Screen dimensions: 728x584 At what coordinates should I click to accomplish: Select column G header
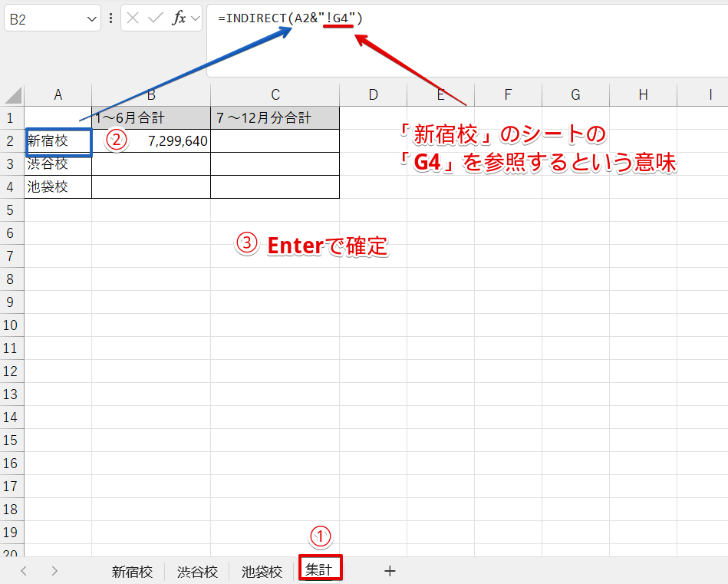coord(575,95)
